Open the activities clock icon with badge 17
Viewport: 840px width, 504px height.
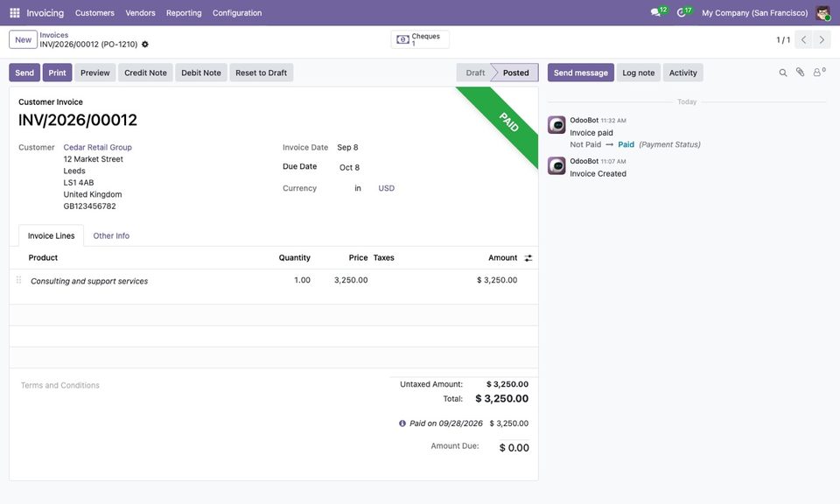click(683, 11)
